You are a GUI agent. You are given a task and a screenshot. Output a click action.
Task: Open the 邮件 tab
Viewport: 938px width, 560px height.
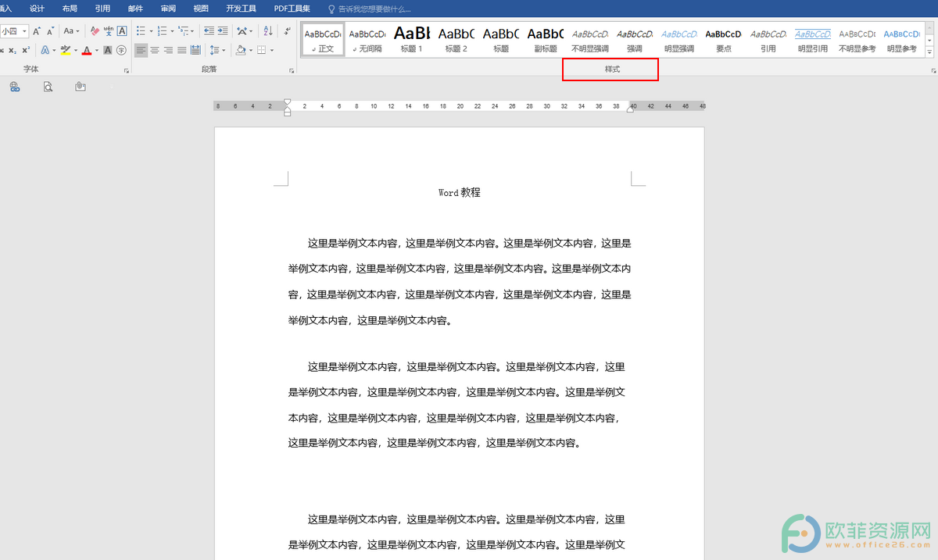pos(135,9)
